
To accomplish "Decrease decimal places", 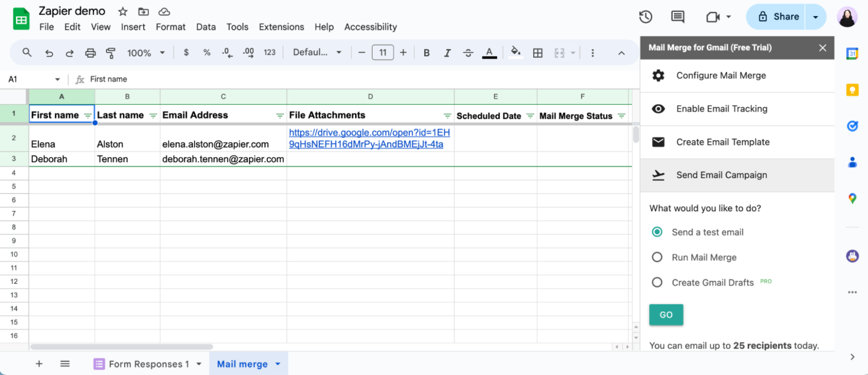I will pos(228,53).
